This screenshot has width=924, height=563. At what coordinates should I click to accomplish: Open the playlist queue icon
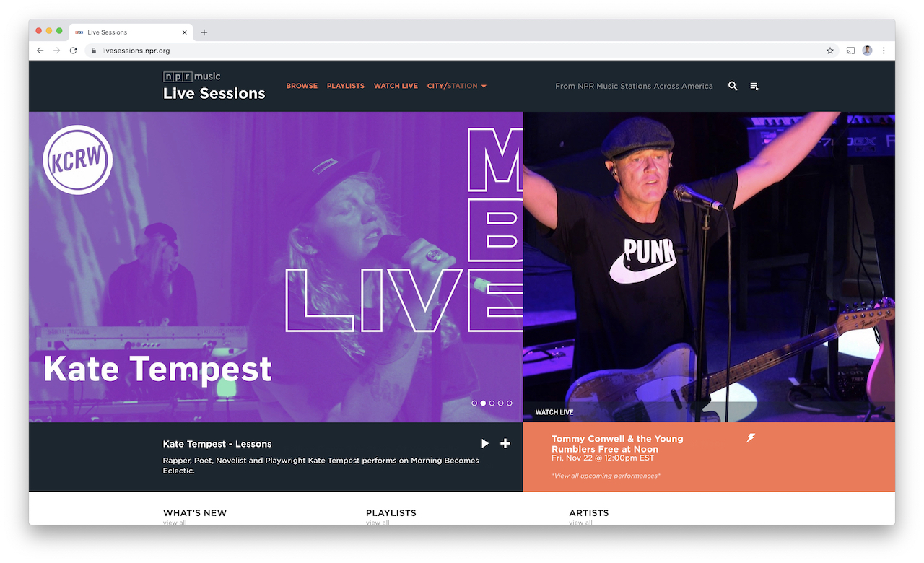pos(754,86)
